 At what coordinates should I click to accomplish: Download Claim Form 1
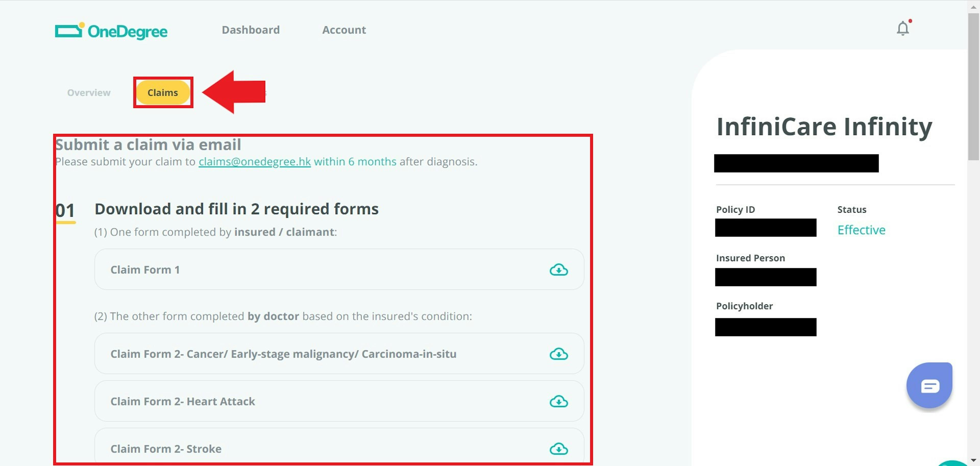(558, 269)
